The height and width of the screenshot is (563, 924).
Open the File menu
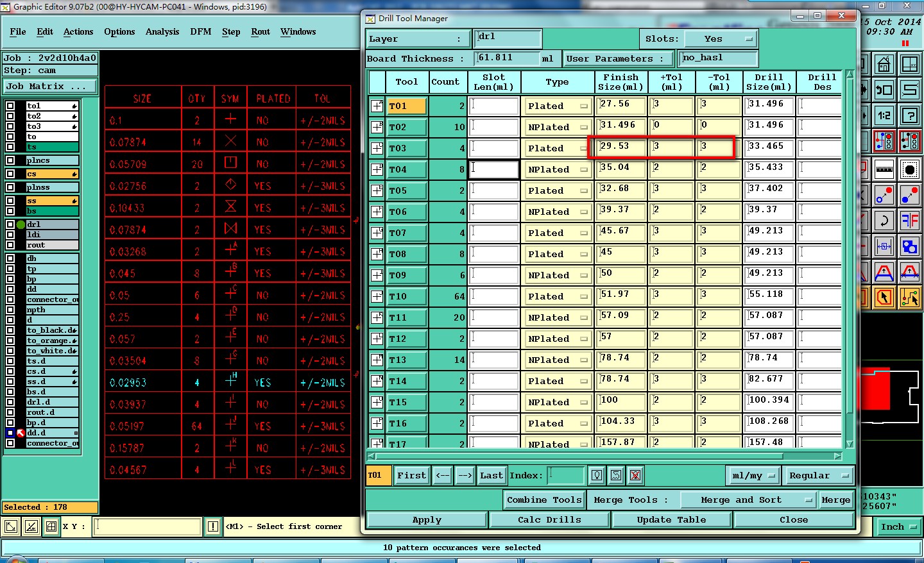(x=18, y=31)
